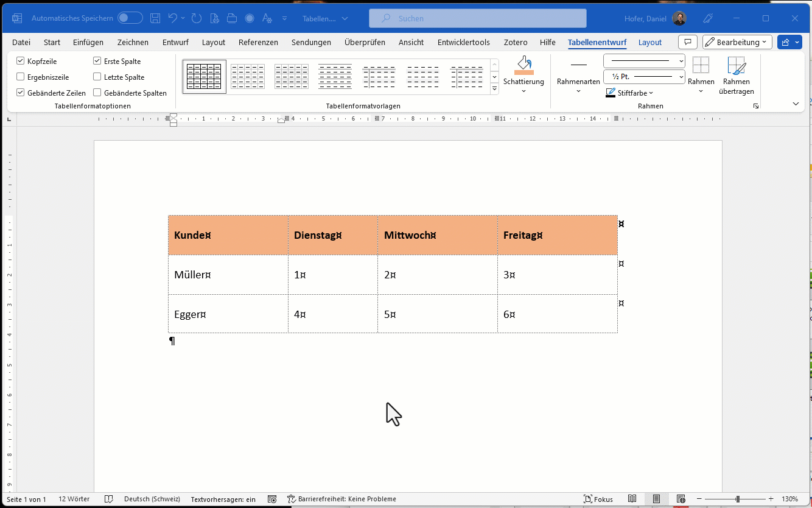Expand the table styles gallery more arrow

(x=495, y=89)
